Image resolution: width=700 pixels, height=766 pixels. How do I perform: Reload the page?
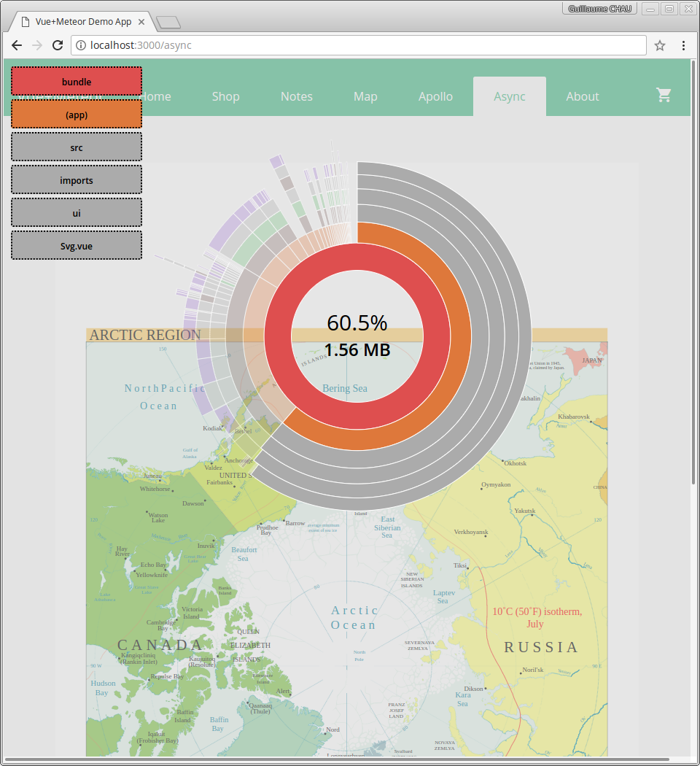(58, 45)
